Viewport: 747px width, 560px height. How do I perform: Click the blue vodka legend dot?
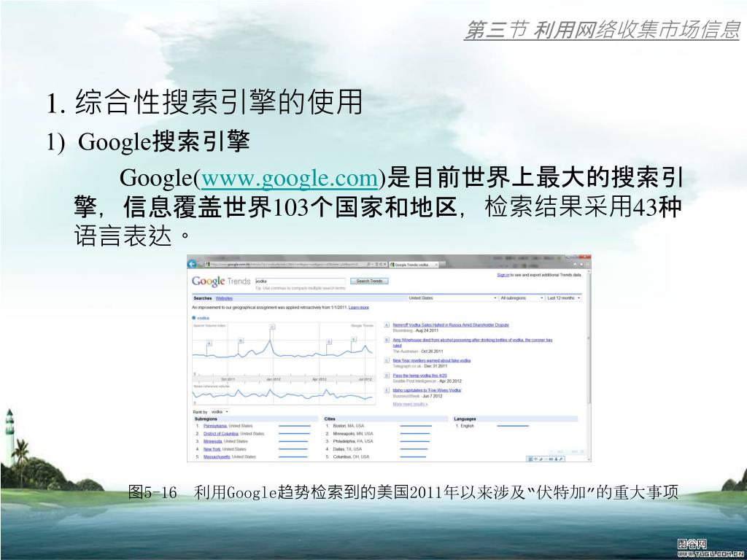point(194,318)
